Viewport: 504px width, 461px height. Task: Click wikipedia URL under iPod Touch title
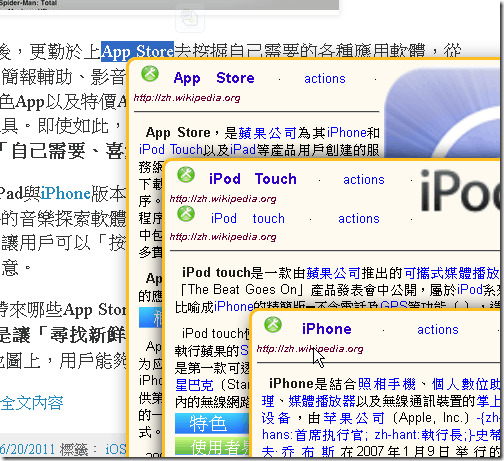223,199
